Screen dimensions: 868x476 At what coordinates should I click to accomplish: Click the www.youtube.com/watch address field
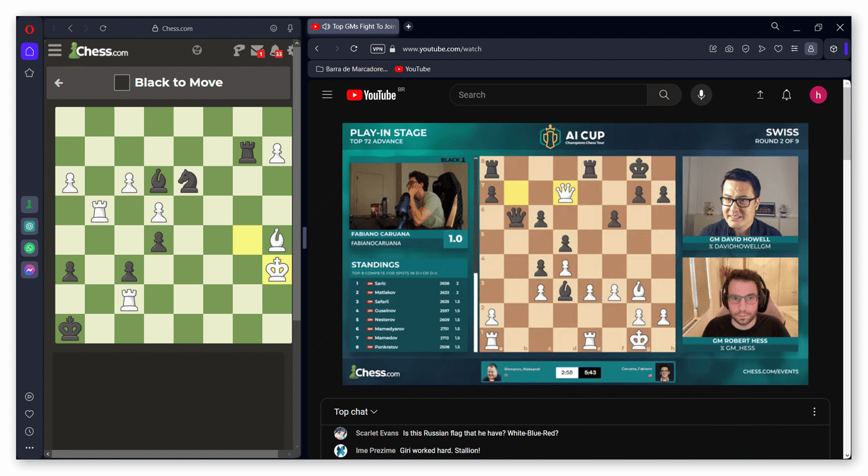[x=442, y=49]
